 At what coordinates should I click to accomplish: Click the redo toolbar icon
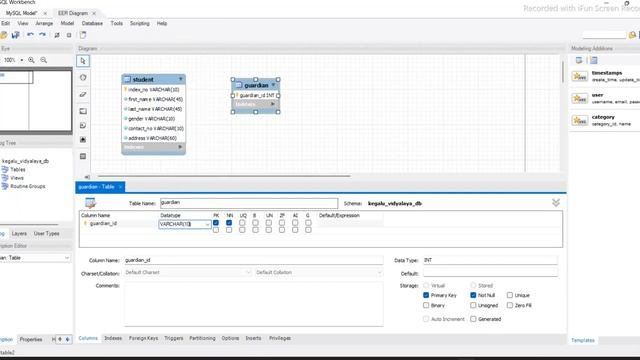click(x=42, y=35)
